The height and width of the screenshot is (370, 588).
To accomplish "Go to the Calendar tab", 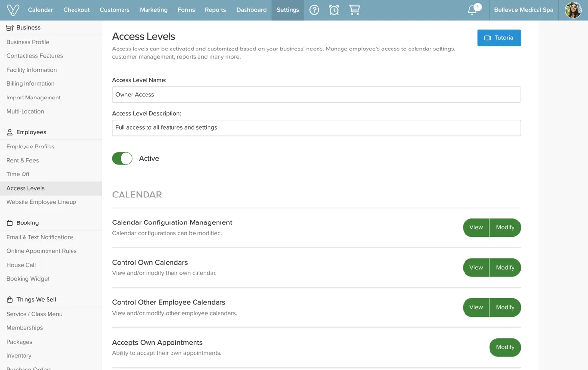I will point(41,10).
